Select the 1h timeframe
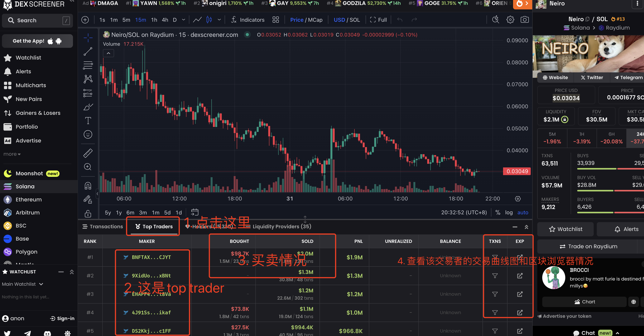 pyautogui.click(x=154, y=20)
